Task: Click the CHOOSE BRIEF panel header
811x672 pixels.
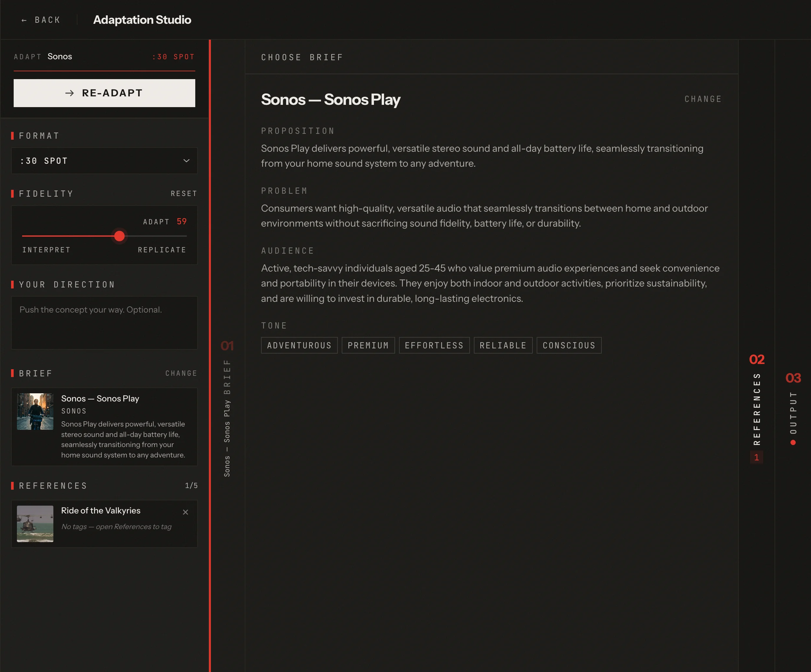Action: coord(302,57)
